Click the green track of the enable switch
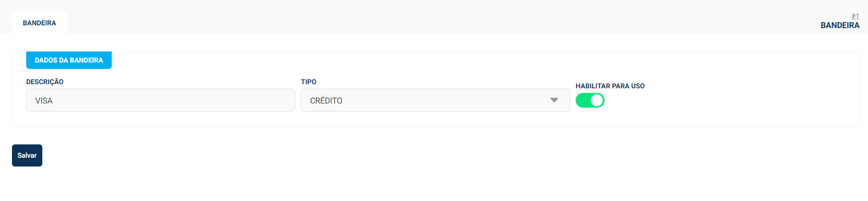Screen dimensions: 868x201 click(x=582, y=100)
